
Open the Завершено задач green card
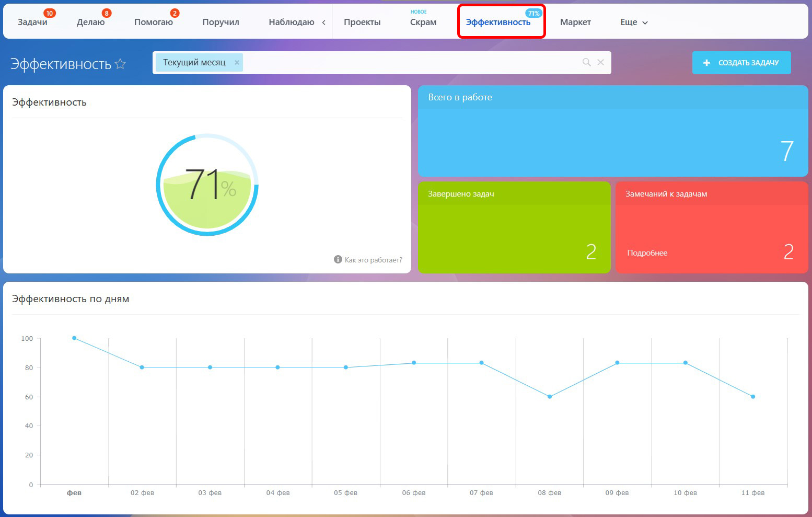[514, 227]
